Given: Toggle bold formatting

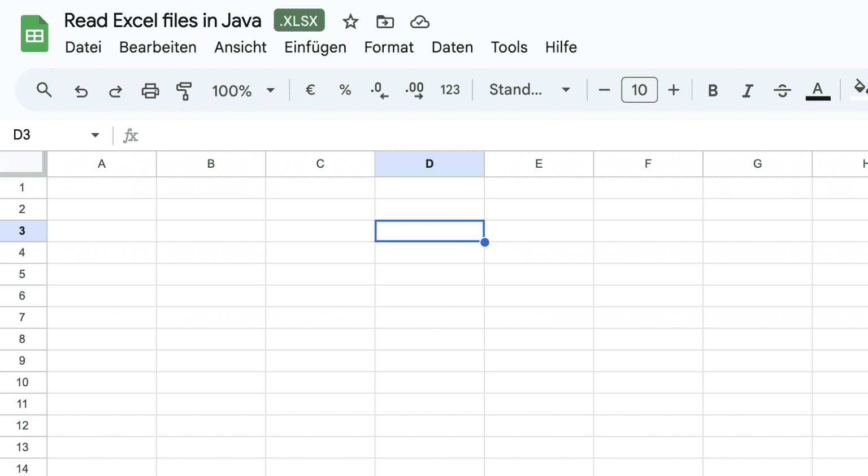Looking at the screenshot, I should pyautogui.click(x=713, y=90).
